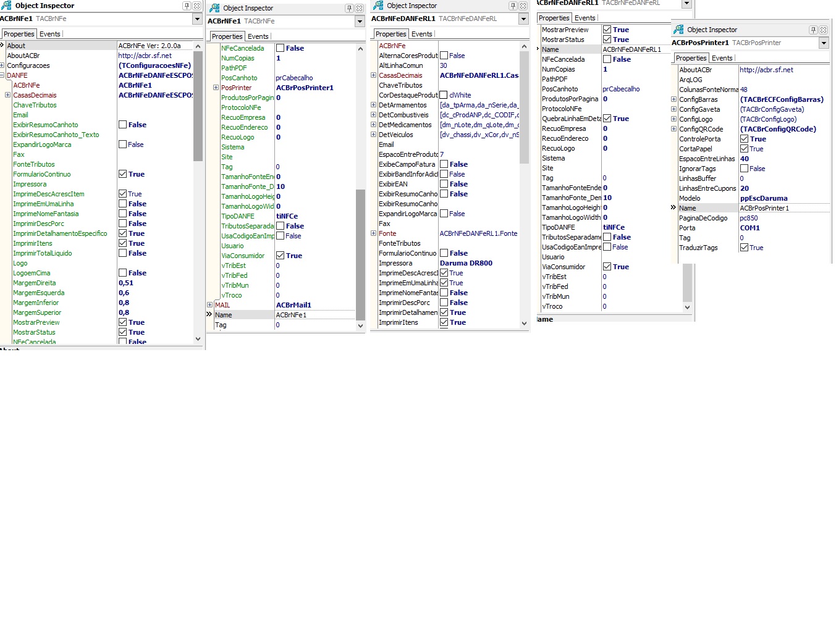Open the ACBrPosPrinter1 component dropdown
The image size is (836, 644).
[824, 43]
